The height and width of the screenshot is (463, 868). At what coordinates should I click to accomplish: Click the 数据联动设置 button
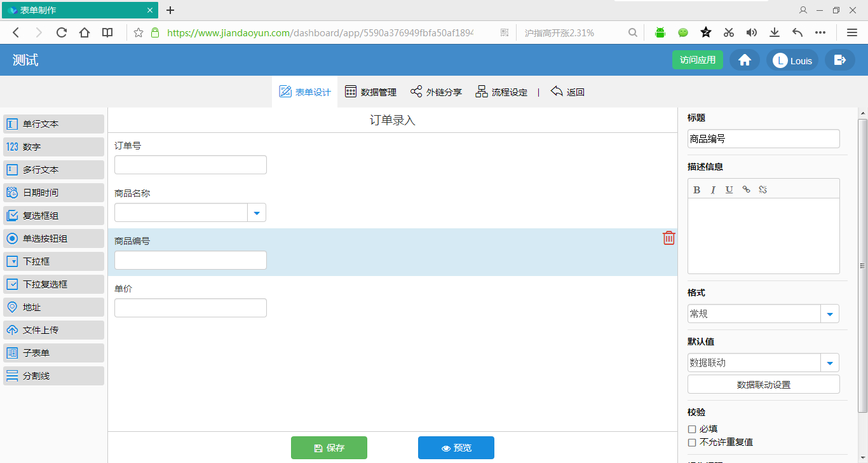click(763, 385)
